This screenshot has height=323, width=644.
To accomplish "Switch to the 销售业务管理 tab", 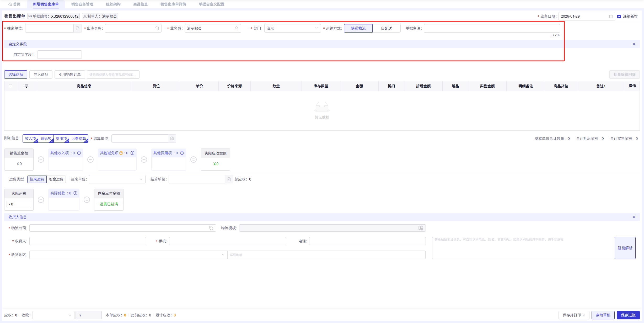I will pyautogui.click(x=82, y=4).
